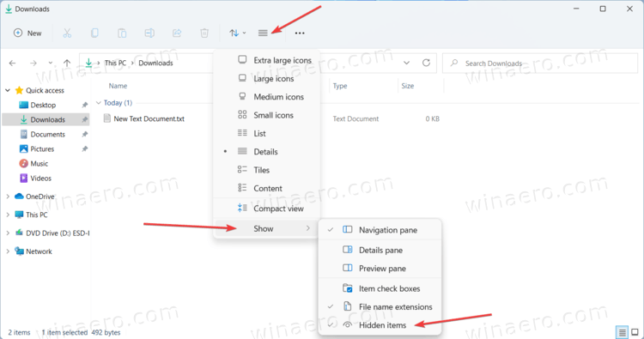Open the Sort options dropdown
Screen dimensions: 644x339
237,33
